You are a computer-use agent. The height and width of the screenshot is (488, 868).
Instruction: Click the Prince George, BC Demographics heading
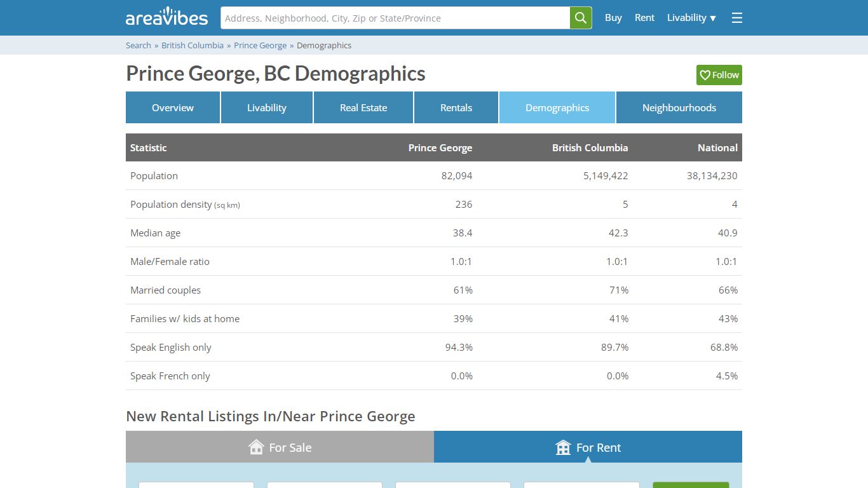276,74
